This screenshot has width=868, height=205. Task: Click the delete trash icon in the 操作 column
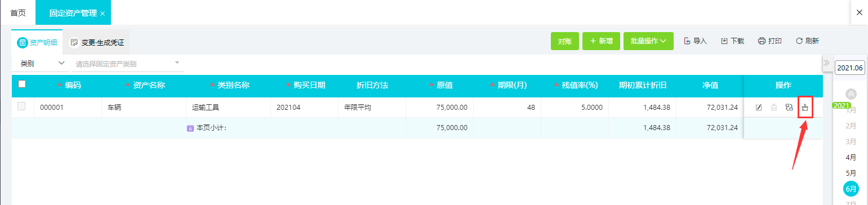click(x=774, y=108)
